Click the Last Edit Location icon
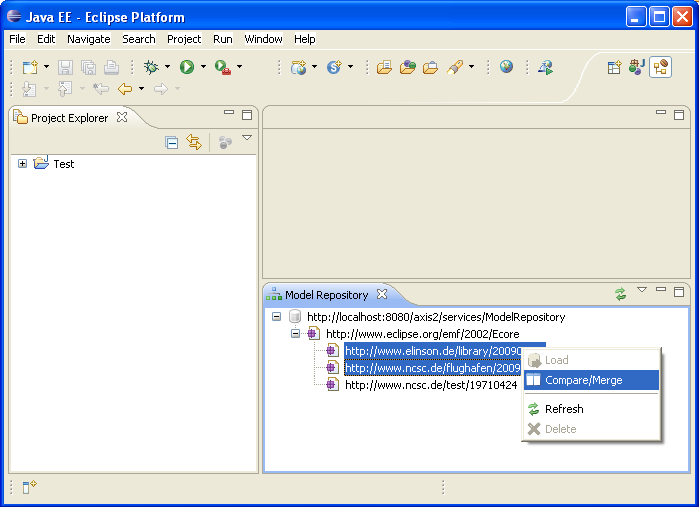699x507 pixels. [101, 89]
